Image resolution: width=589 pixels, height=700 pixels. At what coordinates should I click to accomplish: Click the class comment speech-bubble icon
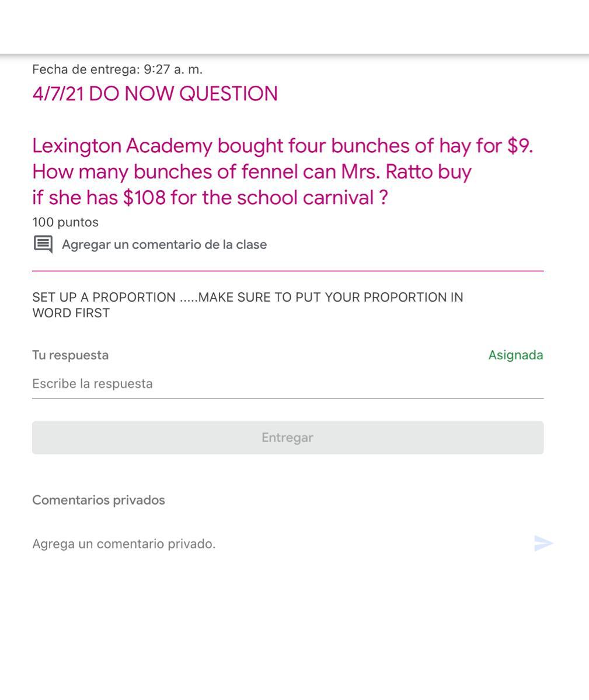pos(43,244)
